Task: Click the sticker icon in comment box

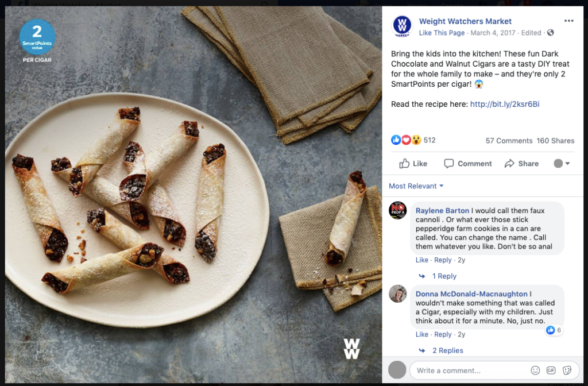Action: 567,370
